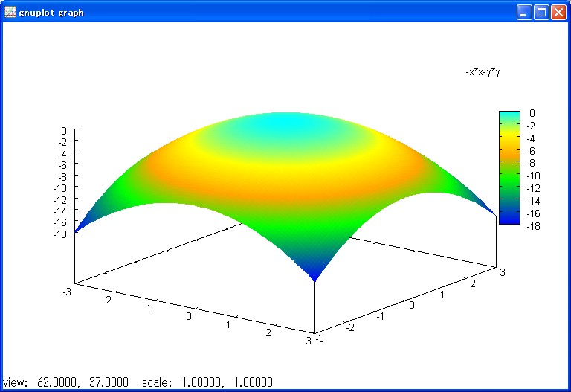The image size is (571, 392).
Task: Click the y-axis label 2
Action: [x=473, y=283]
